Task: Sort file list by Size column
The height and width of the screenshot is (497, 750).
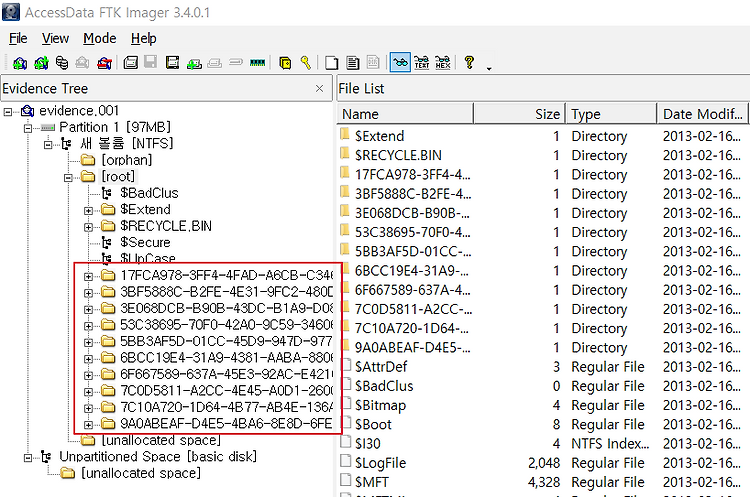Action: tap(519, 114)
